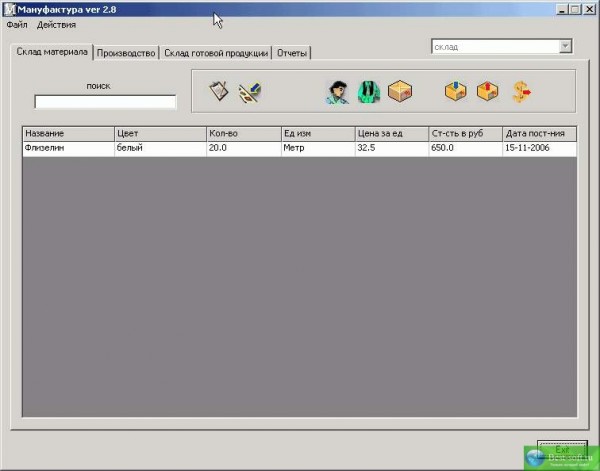Open the person icon in toolbar
Image resolution: width=600 pixels, height=471 pixels.
point(337,92)
